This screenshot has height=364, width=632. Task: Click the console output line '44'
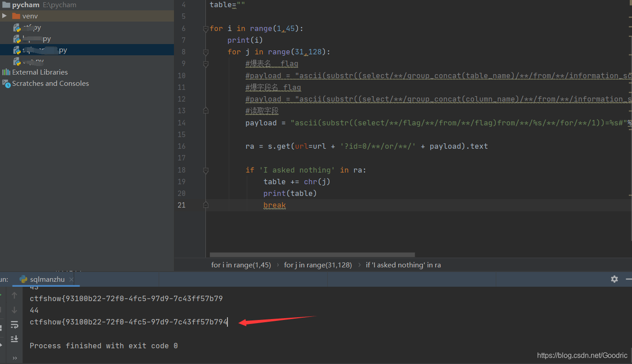[x=34, y=310]
